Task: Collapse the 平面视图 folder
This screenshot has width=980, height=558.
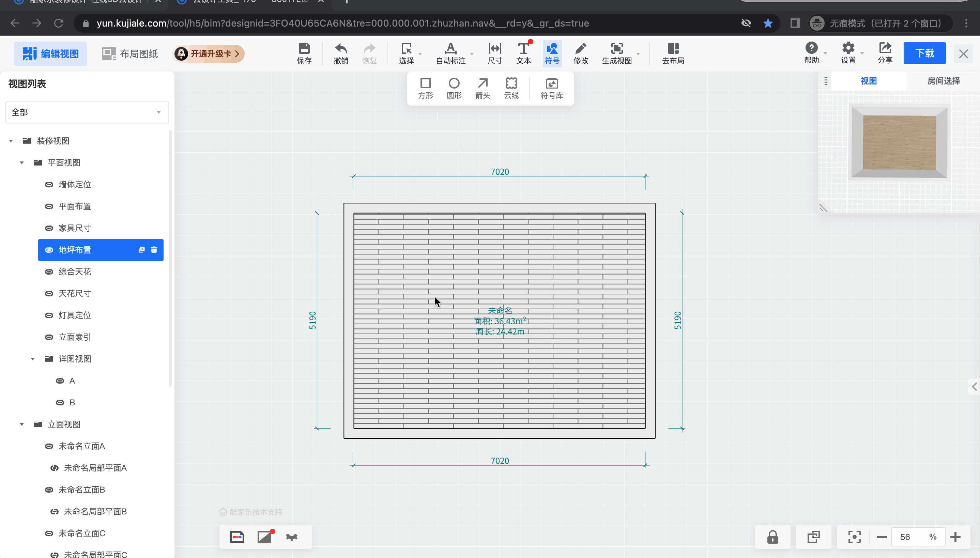Action: pos(22,163)
